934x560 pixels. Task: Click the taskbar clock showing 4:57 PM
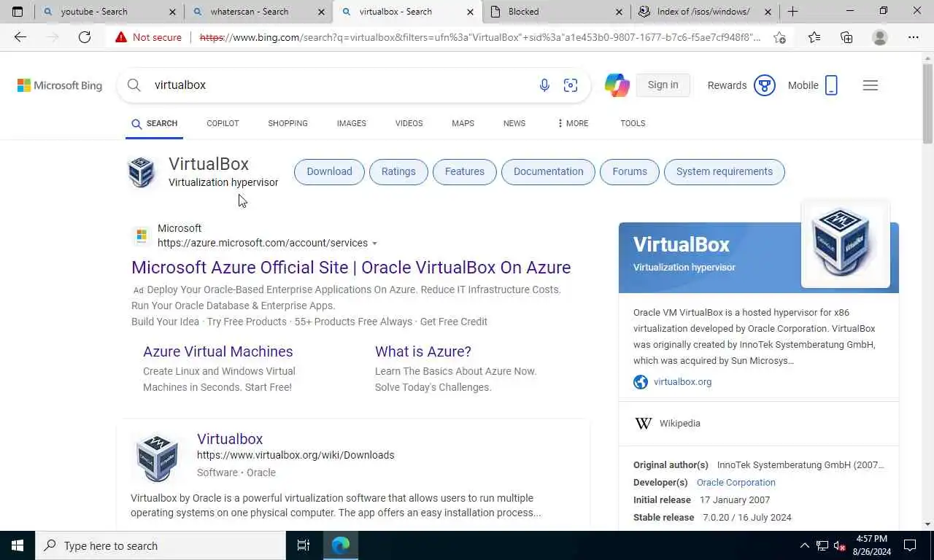click(871, 545)
